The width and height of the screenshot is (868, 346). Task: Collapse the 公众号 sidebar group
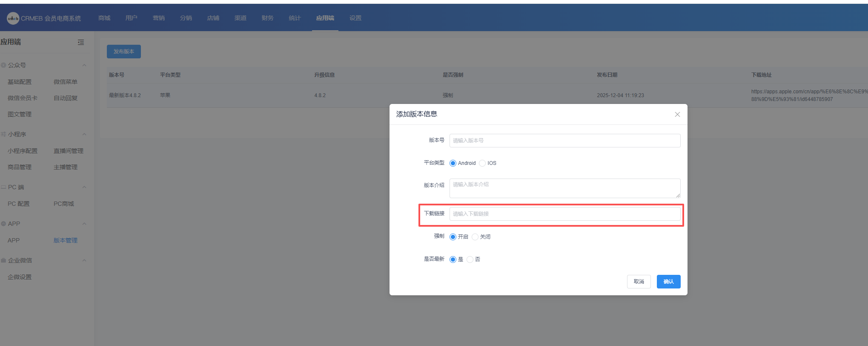click(84, 65)
